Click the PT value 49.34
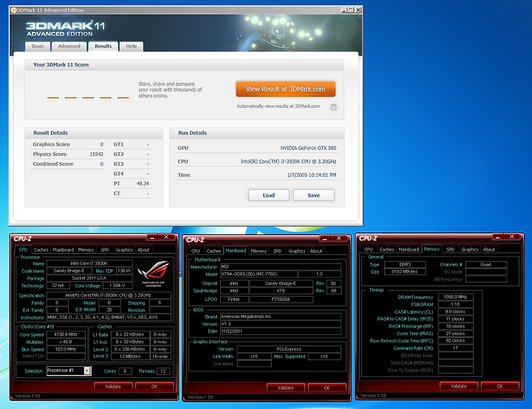 pyautogui.click(x=143, y=183)
